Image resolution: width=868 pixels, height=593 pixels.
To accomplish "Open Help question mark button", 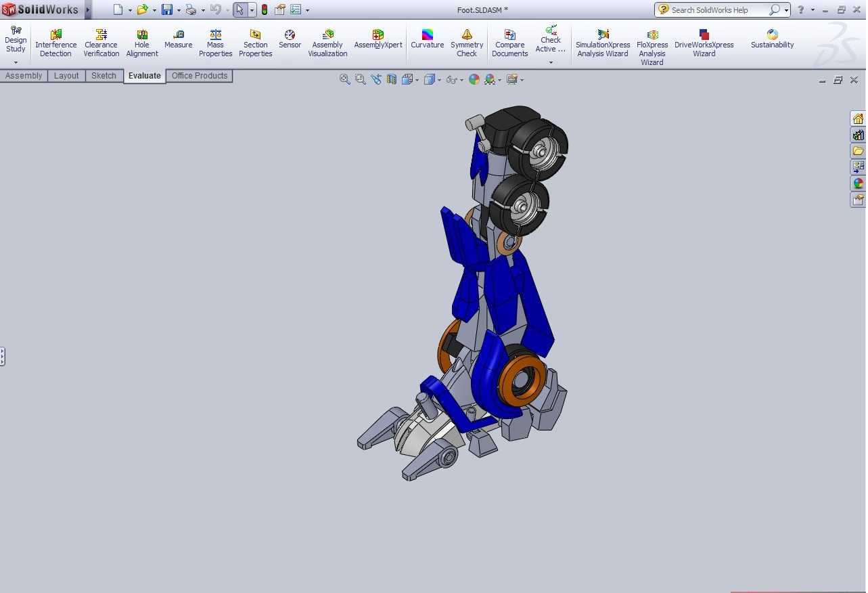I will tap(801, 9).
